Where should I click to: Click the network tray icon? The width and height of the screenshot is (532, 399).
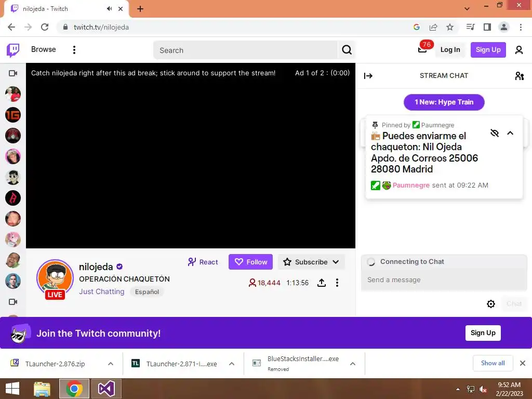tap(471, 389)
